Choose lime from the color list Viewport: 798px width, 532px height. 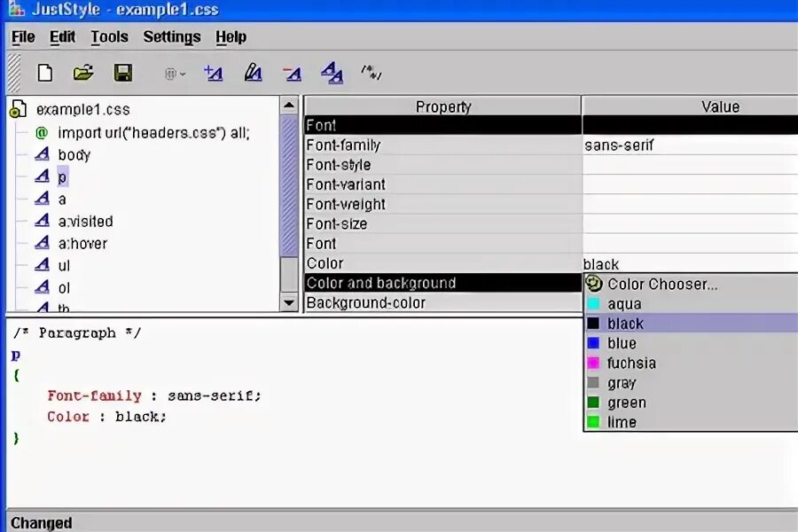click(x=692, y=422)
